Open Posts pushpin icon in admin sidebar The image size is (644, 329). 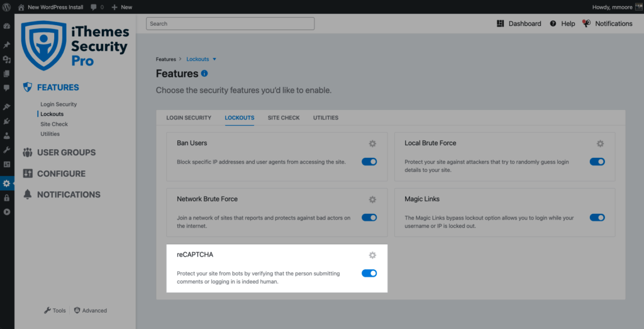pyautogui.click(x=6, y=45)
